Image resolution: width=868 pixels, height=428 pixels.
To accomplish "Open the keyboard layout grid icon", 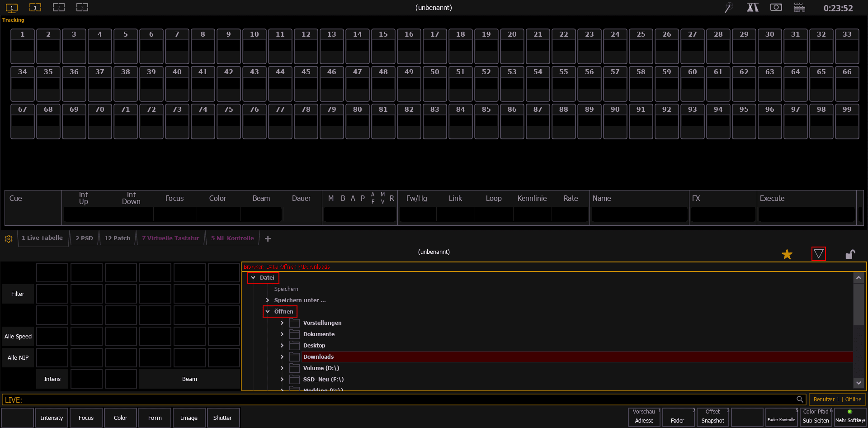I will pos(799,8).
